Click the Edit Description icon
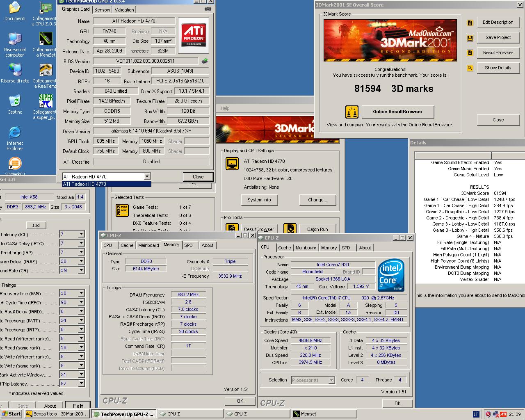Viewport: 525px width, 420px height. 470,23
